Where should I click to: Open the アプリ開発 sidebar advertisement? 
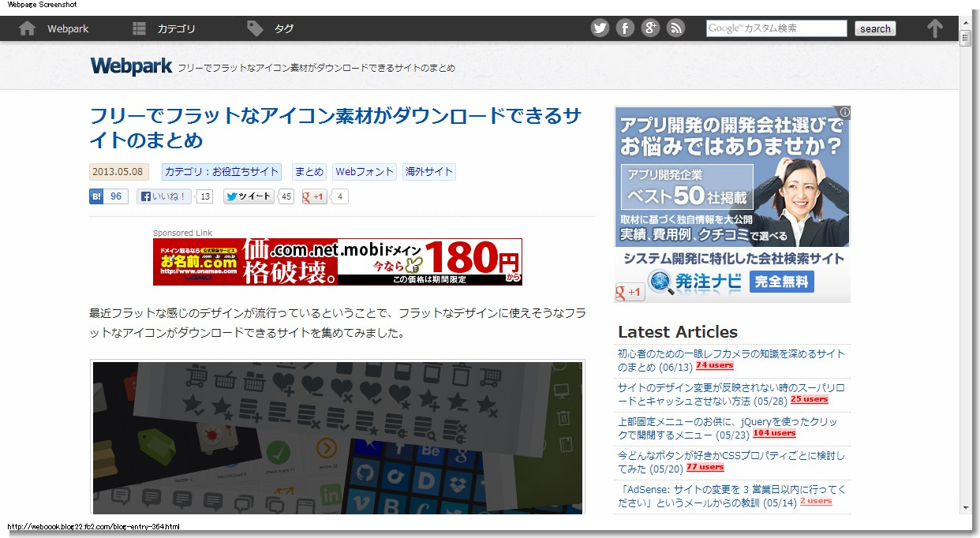point(732,177)
